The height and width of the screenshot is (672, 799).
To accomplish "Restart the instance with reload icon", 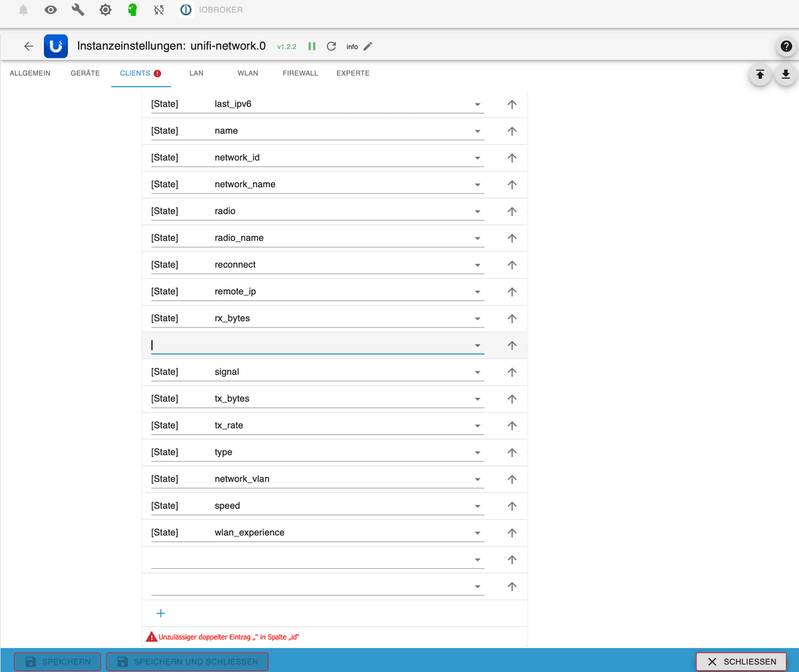I will click(332, 47).
